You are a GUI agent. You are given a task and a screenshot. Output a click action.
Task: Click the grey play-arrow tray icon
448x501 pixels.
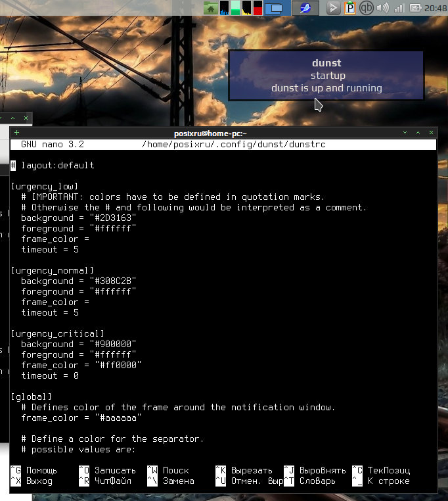333,8
